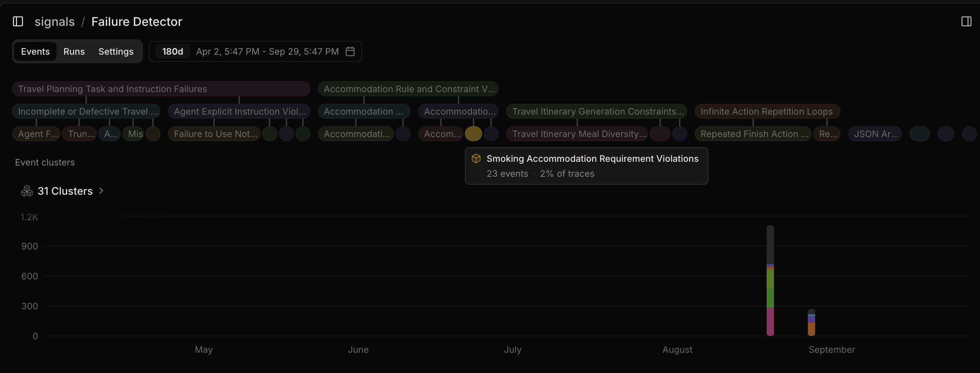Click the tooltip's Smoking Accommodation Requirement Violations title
Image resolution: width=980 pixels, height=373 pixels.
592,158
